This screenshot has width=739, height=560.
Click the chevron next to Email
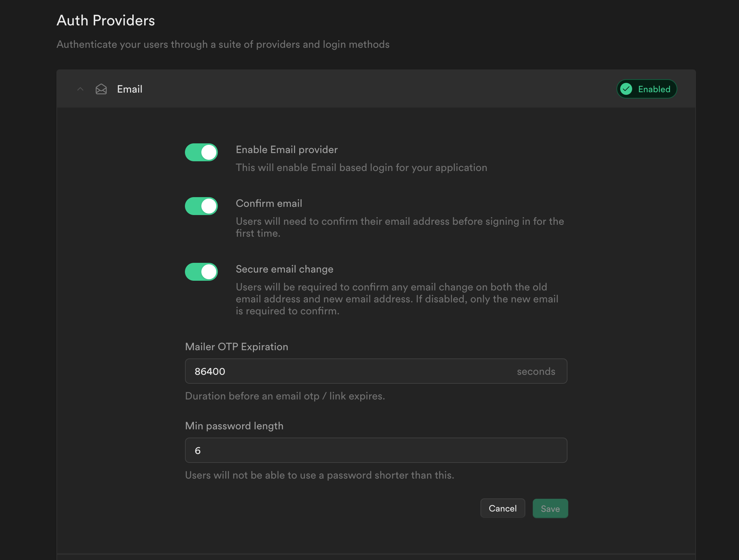point(80,89)
